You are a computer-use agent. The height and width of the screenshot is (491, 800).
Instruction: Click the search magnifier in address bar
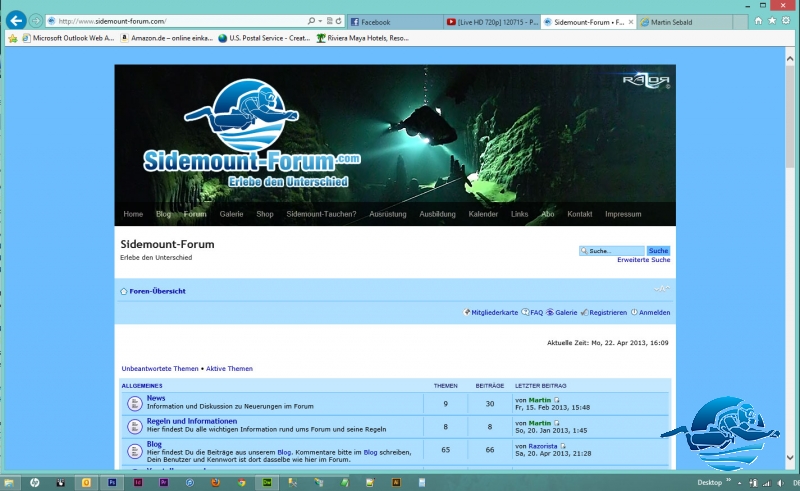(311, 21)
